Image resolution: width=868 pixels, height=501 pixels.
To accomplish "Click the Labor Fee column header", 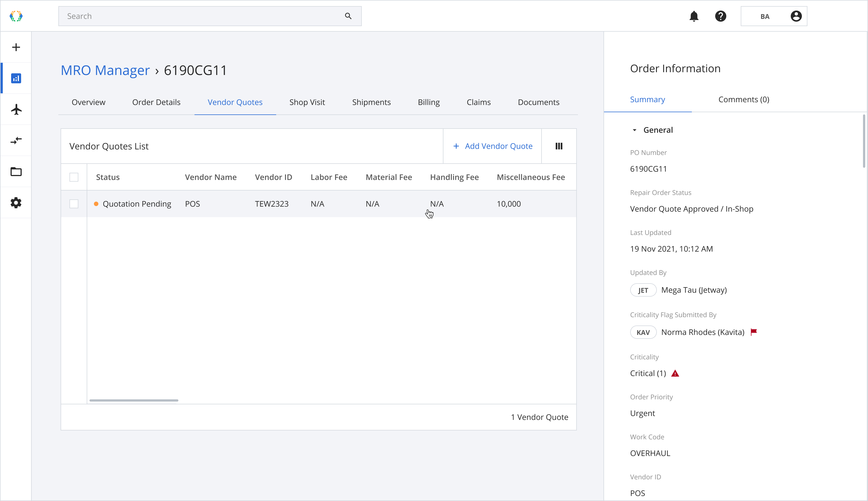I will [329, 177].
